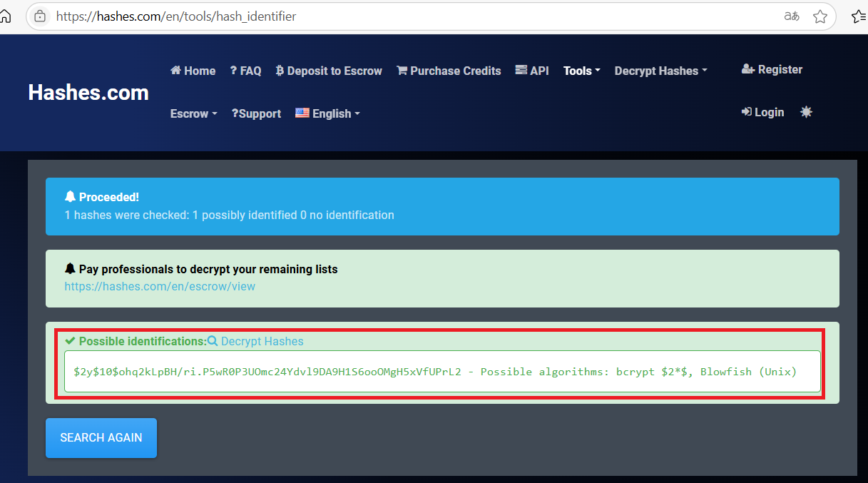Open Purchase Credits page
This screenshot has width=868, height=483.
coord(449,71)
